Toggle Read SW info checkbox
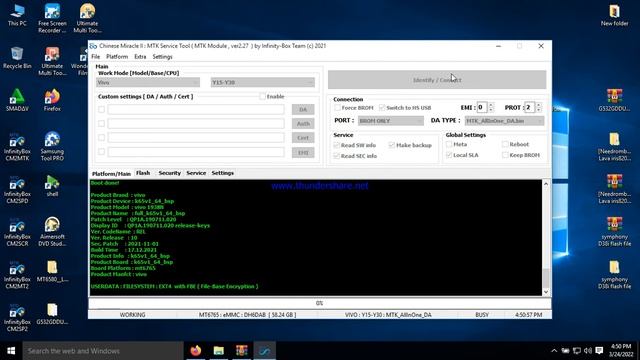Image resolution: width=640 pixels, height=360 pixels. tap(336, 145)
